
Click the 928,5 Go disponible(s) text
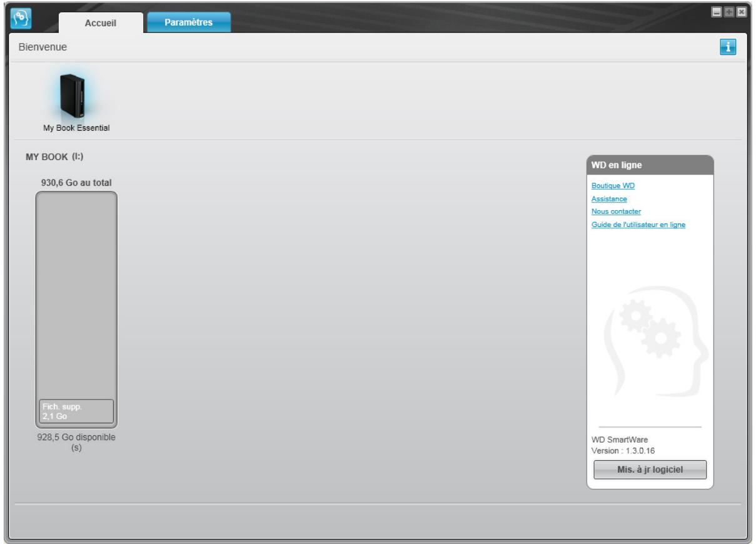tap(76, 443)
